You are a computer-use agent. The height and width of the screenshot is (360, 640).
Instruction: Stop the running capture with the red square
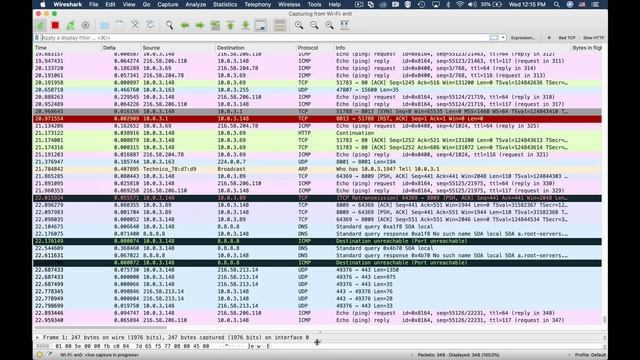[x=55, y=25]
